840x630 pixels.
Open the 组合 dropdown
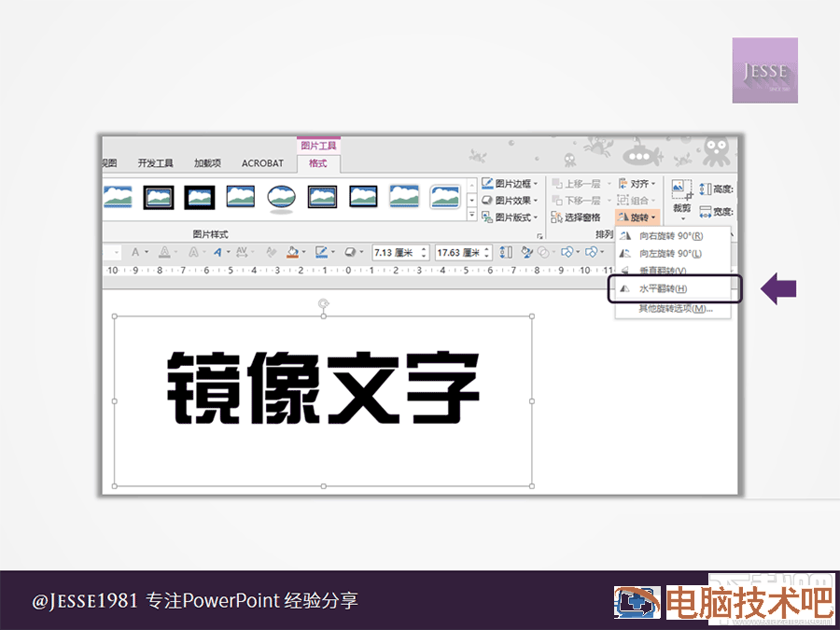coord(637,201)
